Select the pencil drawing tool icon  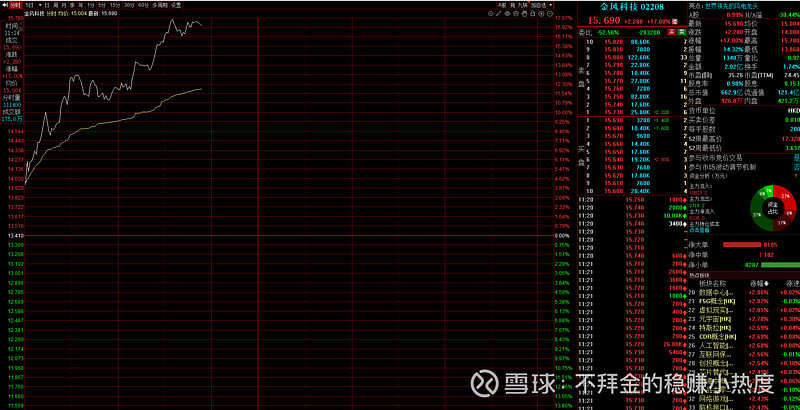point(498,14)
